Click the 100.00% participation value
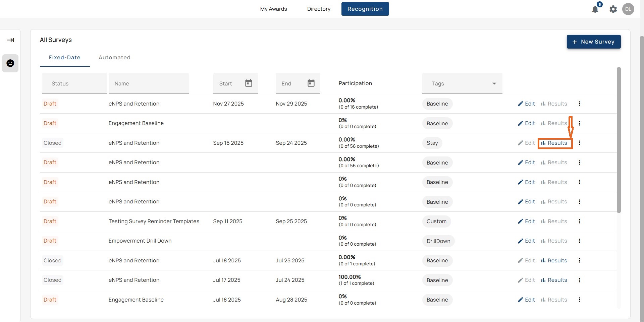Image resolution: width=644 pixels, height=322 pixels. tap(350, 277)
